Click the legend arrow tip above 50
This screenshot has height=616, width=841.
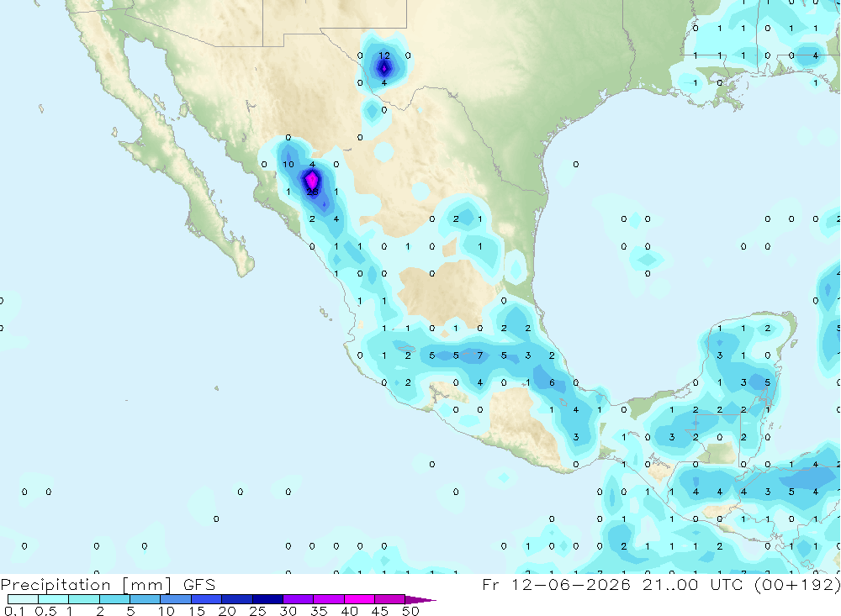pos(420,600)
